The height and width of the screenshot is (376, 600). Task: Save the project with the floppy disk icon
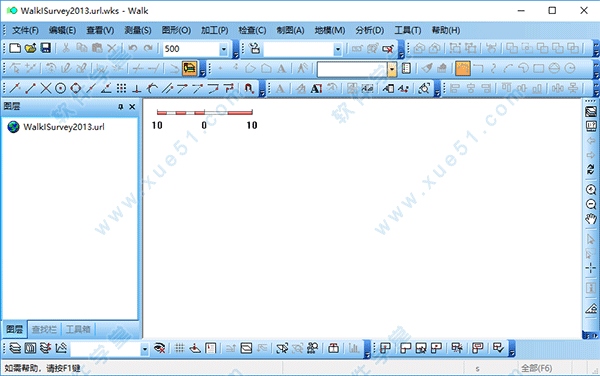point(46,48)
